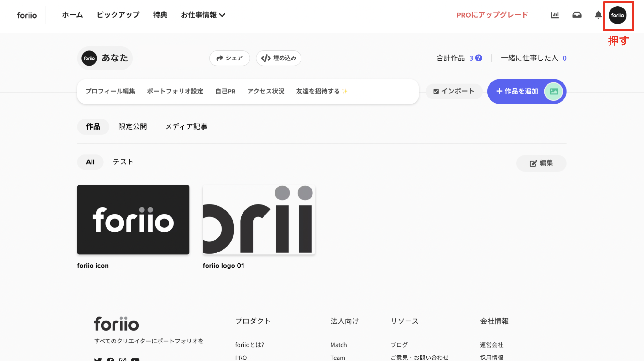Open プロフィール編集

(110, 91)
